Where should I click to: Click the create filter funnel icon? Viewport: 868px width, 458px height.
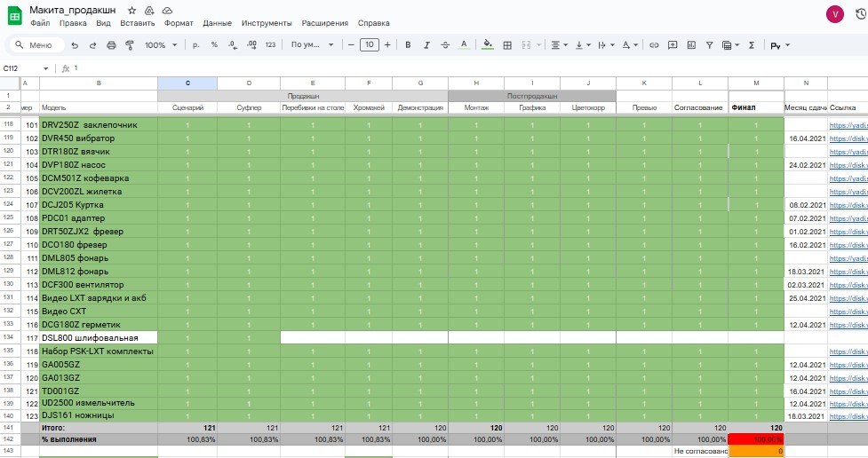click(709, 44)
